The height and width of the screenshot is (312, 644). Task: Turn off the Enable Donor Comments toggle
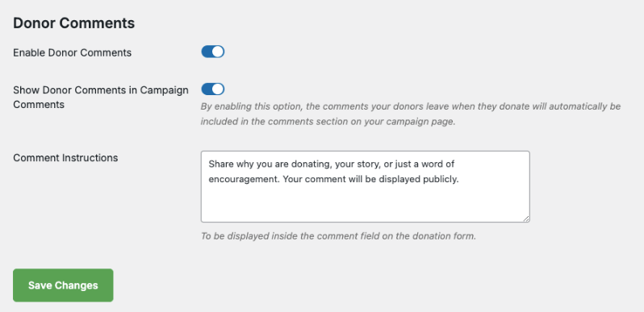click(x=213, y=52)
